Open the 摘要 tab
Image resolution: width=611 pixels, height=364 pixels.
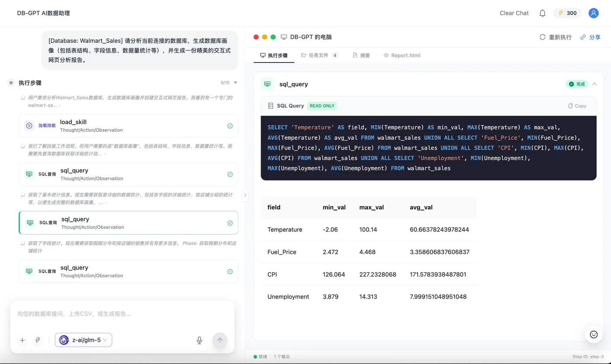tap(361, 55)
